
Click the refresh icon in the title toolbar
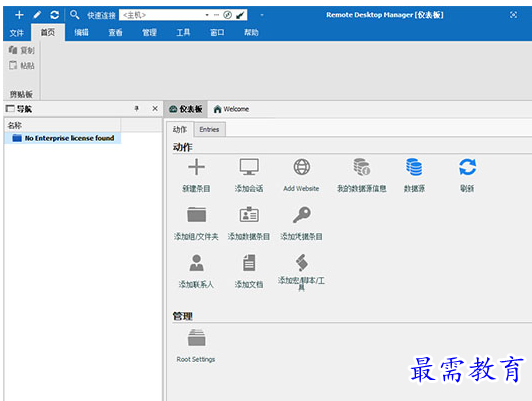[x=54, y=15]
